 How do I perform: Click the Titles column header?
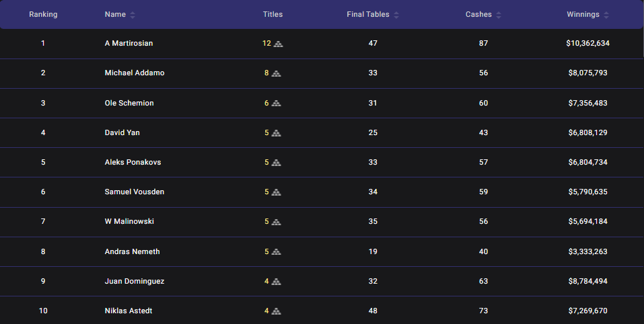point(273,14)
